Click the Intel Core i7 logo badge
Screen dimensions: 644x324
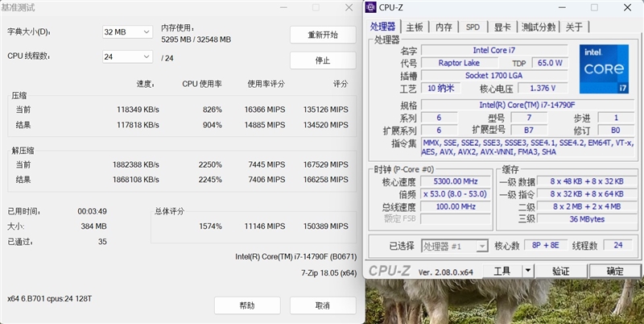[x=605, y=69]
